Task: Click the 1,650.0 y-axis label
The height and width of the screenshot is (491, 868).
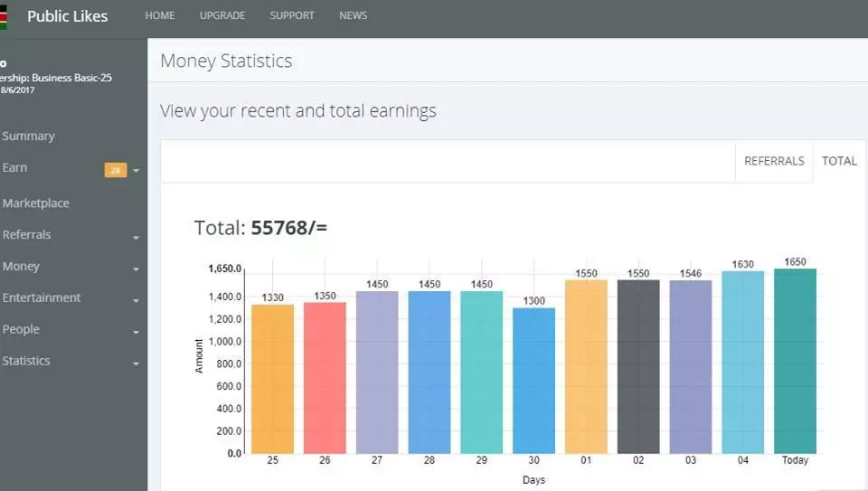Action: coord(225,269)
